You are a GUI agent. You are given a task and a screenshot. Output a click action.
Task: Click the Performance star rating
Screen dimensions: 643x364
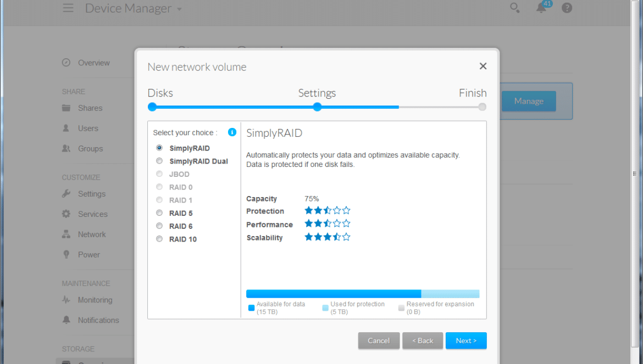point(327,223)
